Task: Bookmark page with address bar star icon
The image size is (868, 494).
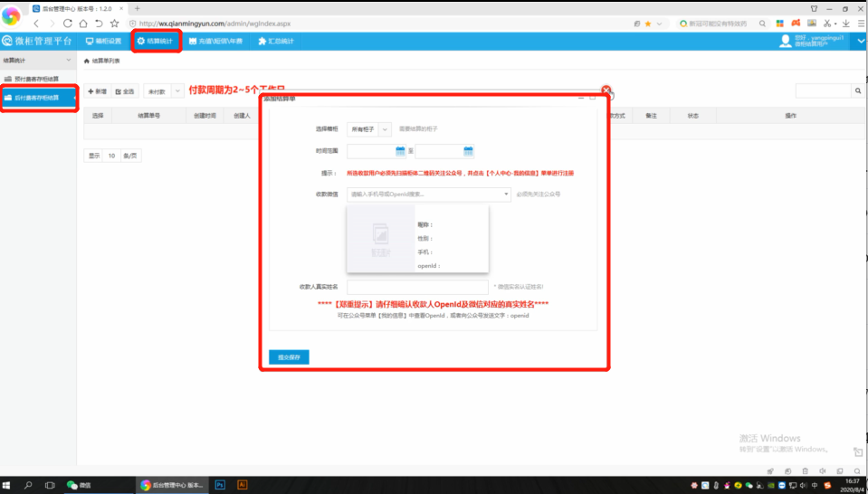Action: tap(647, 23)
